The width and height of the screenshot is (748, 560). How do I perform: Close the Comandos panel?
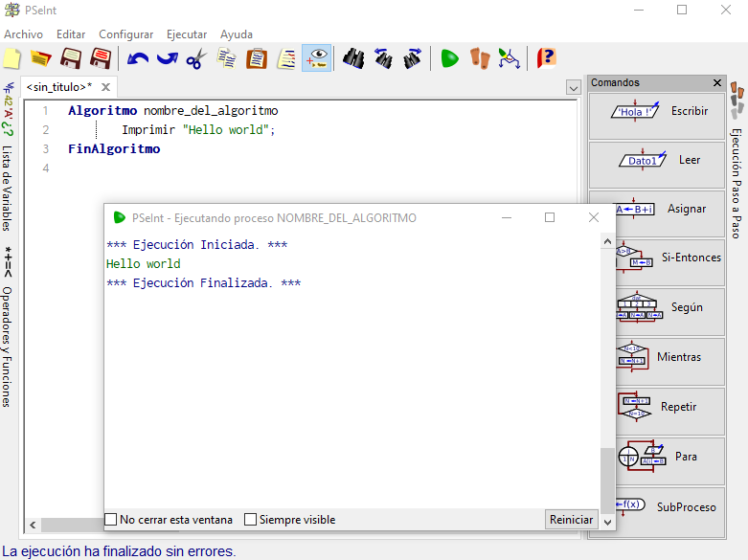coord(717,83)
